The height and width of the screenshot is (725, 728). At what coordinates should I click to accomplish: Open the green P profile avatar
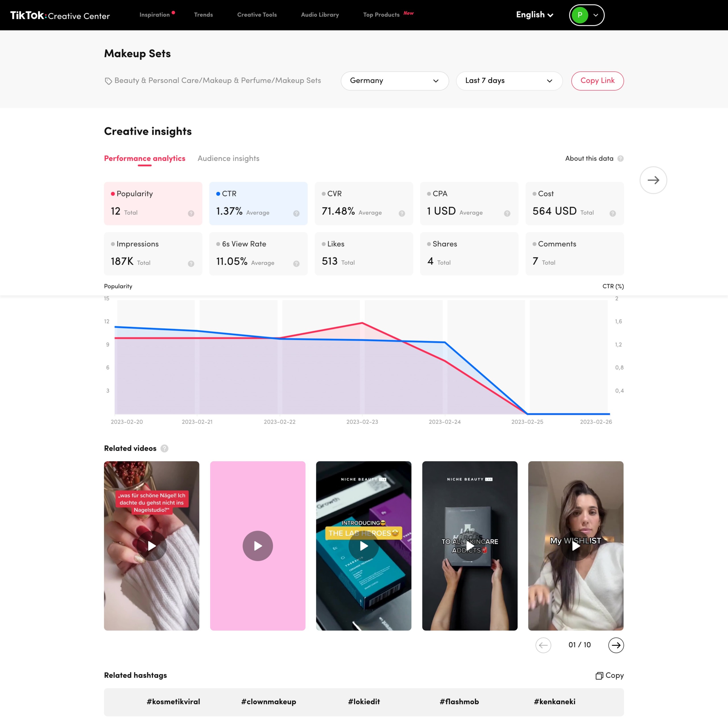point(580,15)
